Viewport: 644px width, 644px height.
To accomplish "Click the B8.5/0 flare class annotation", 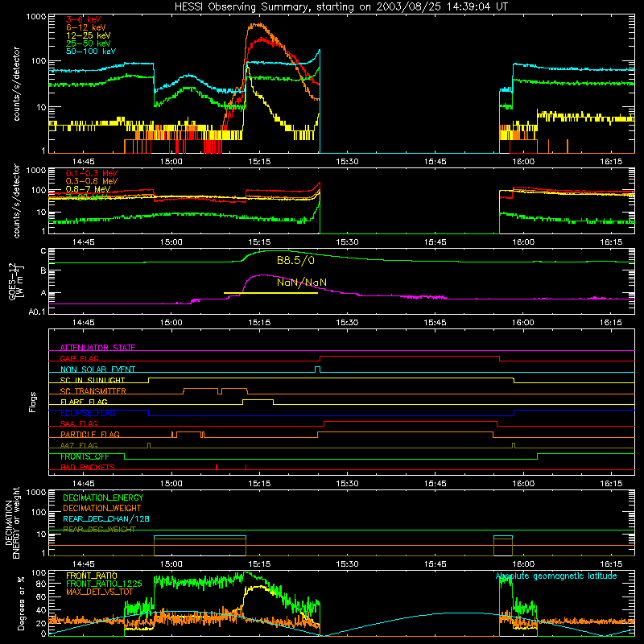I will (295, 260).
